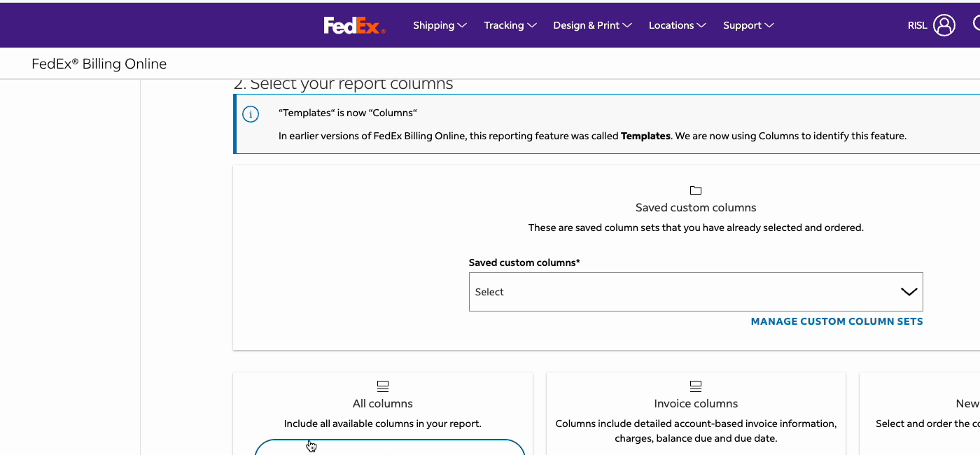Open the Support menu
This screenshot has width=980, height=455.
748,25
